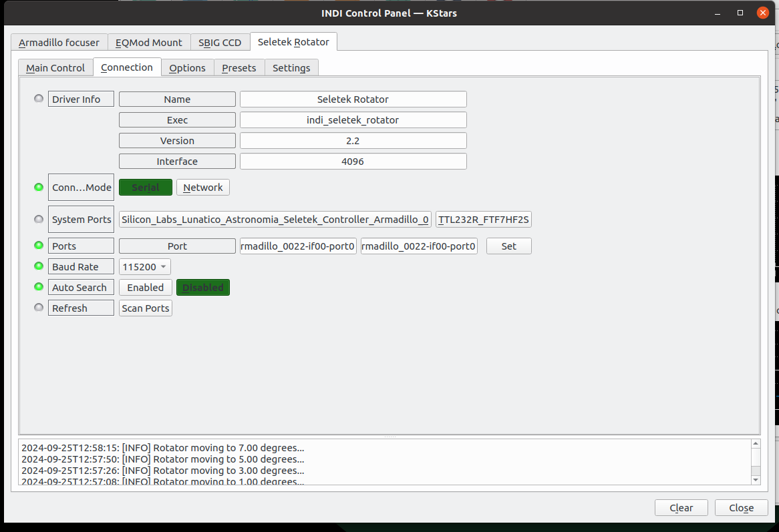Click the Clear log button
The width and height of the screenshot is (779, 532).
681,508
